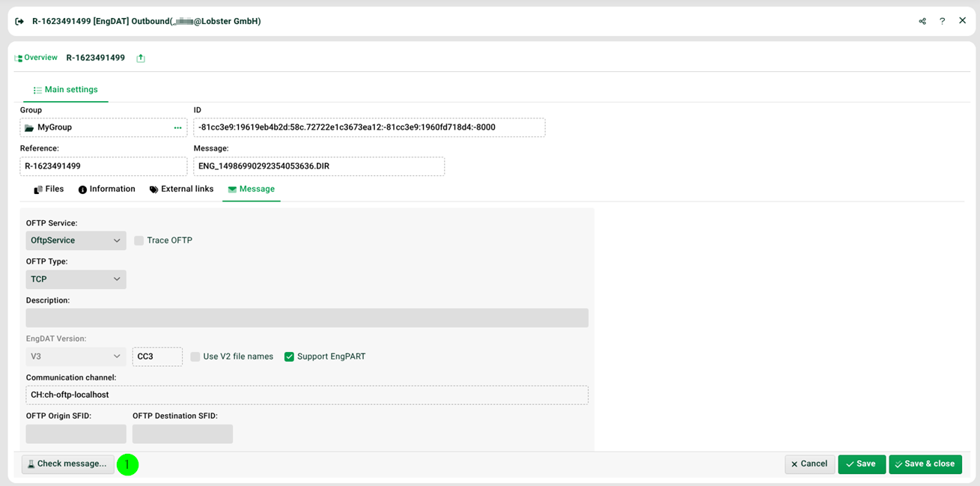Toggle the Trace OFTP checkbox
The height and width of the screenshot is (486, 980).
[x=139, y=240]
